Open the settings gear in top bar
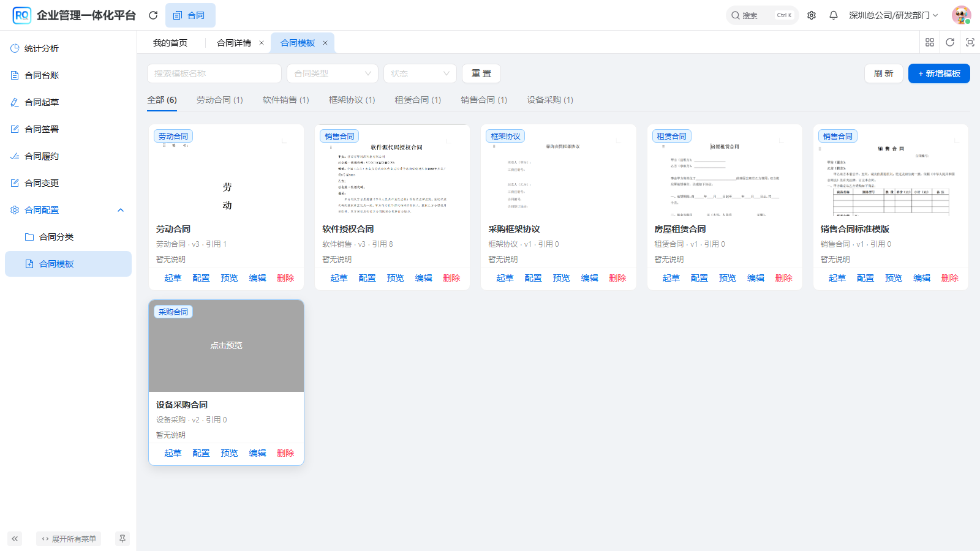980x551 pixels. (812, 15)
